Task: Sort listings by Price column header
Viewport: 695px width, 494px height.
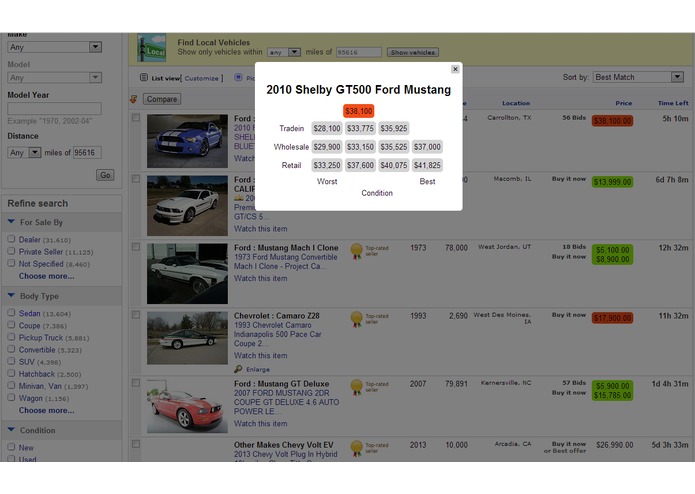Action: tap(624, 103)
